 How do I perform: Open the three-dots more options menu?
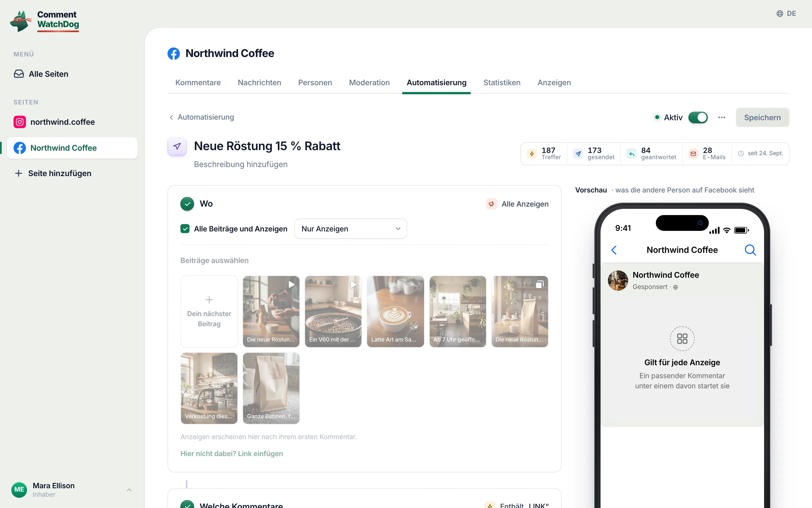click(x=721, y=118)
